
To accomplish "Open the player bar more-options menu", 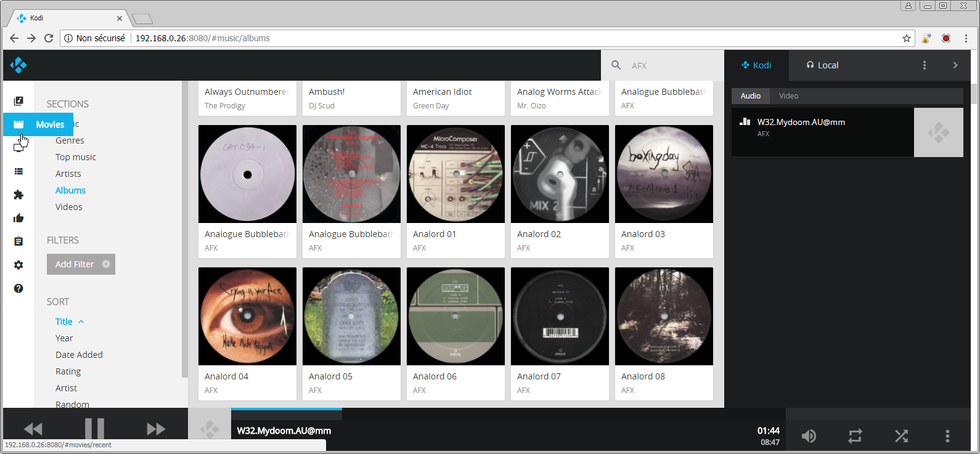I will [x=947, y=436].
